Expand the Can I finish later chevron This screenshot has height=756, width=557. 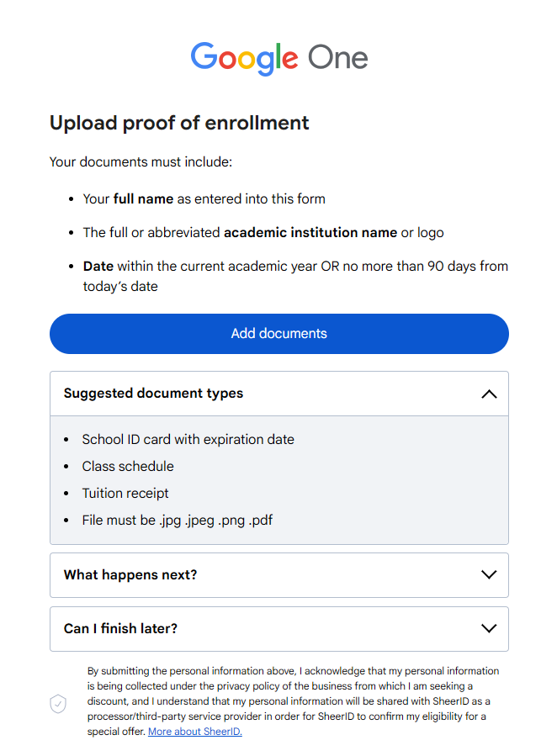[x=489, y=629]
